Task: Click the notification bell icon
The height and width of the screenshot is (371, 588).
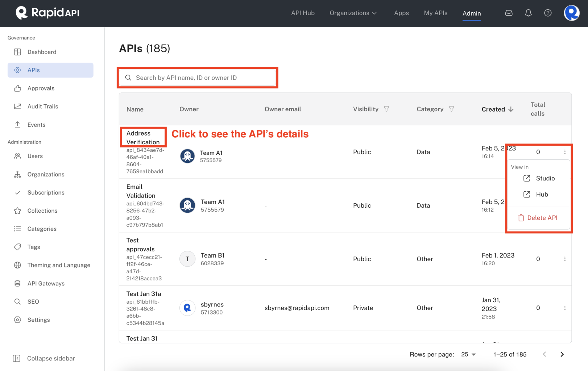Action: [528, 13]
